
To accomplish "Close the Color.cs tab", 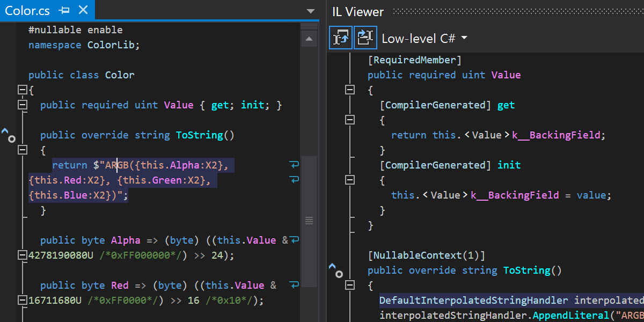I will [83, 10].
